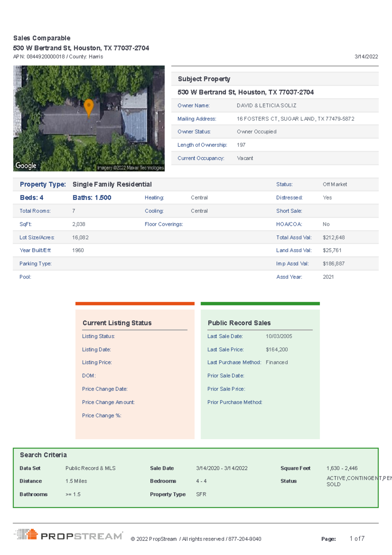Select owner name DAVID & LETICIA SOLIZ
Screen dimensions: 392x555
click(x=267, y=106)
